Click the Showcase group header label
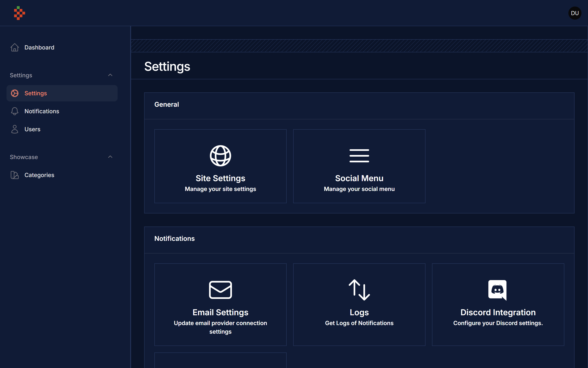 [24, 157]
